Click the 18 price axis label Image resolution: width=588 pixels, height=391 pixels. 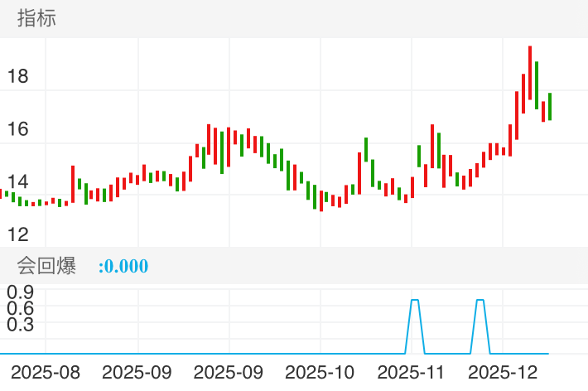tap(17, 78)
